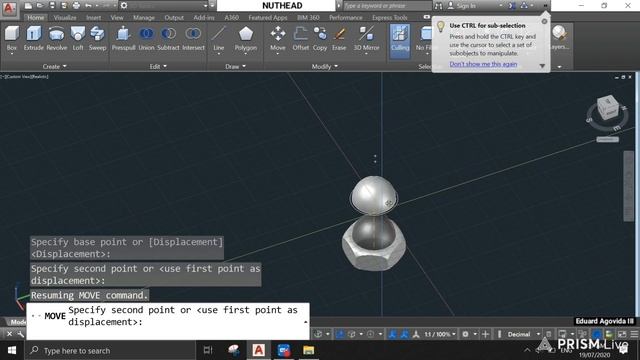Open the Layers properties icon
This screenshot has width=640, height=360.
[x=560, y=38]
